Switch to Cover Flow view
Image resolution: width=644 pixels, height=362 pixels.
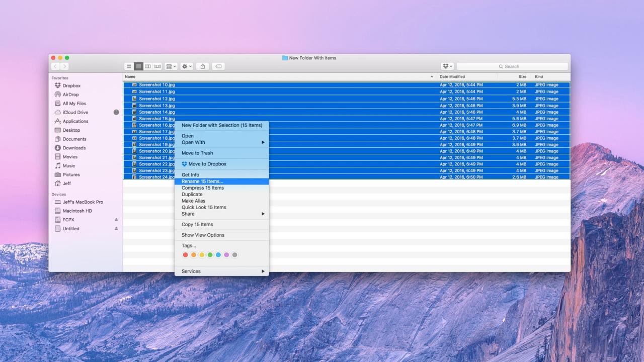pos(156,66)
